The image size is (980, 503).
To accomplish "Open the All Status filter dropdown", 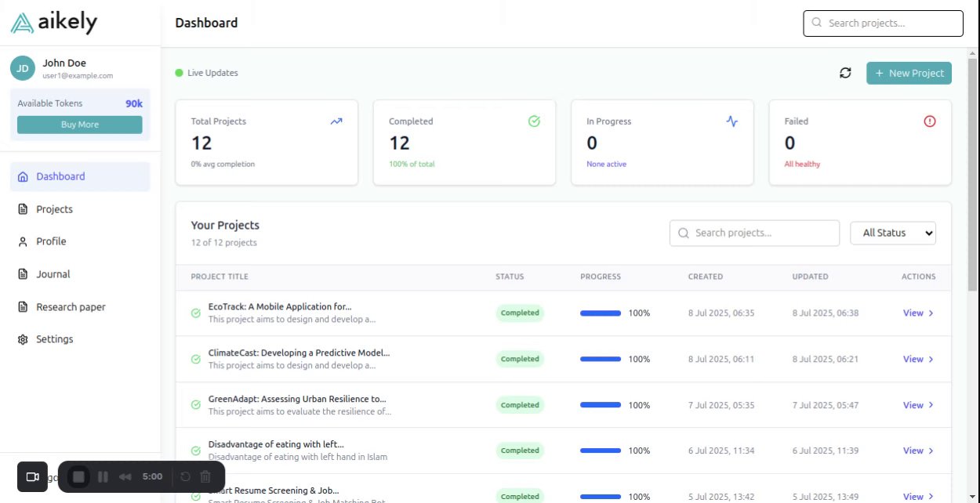I will pyautogui.click(x=893, y=233).
